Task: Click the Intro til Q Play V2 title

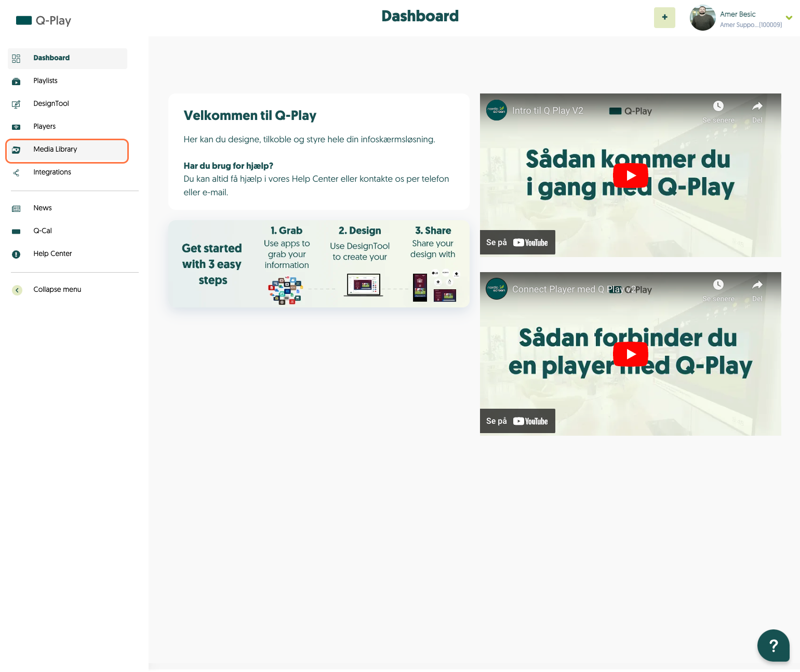Action: [548, 111]
